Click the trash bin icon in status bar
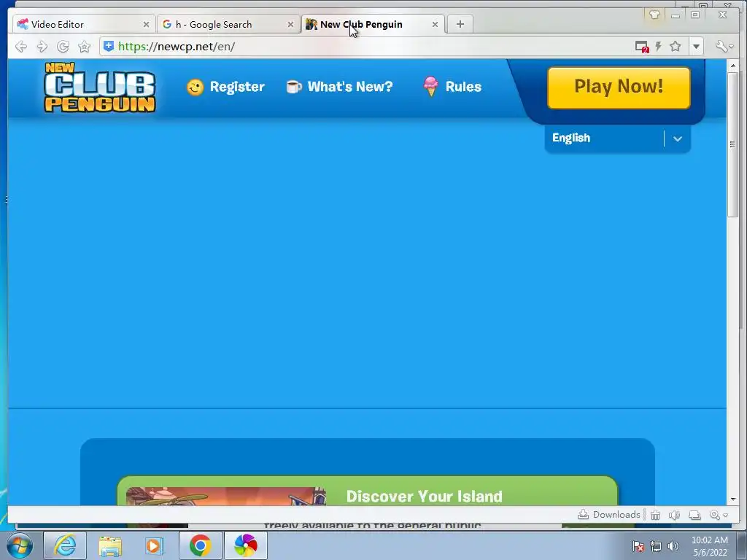 click(x=656, y=515)
